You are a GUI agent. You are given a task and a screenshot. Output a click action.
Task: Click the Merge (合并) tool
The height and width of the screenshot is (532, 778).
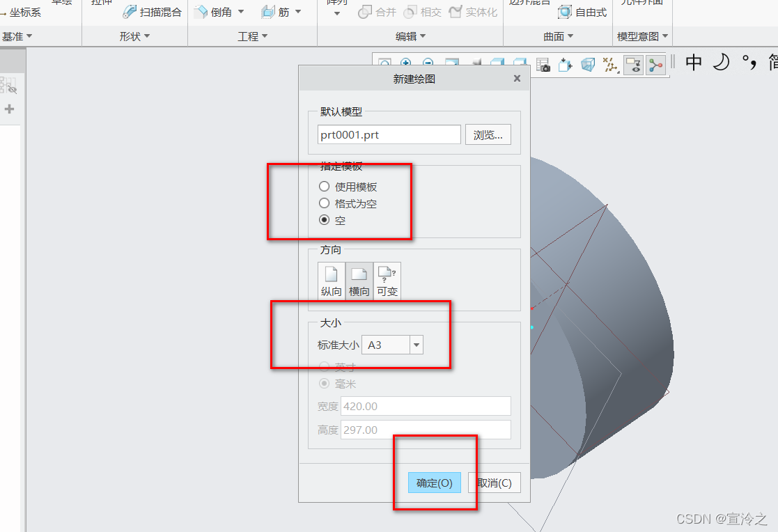tap(377, 12)
